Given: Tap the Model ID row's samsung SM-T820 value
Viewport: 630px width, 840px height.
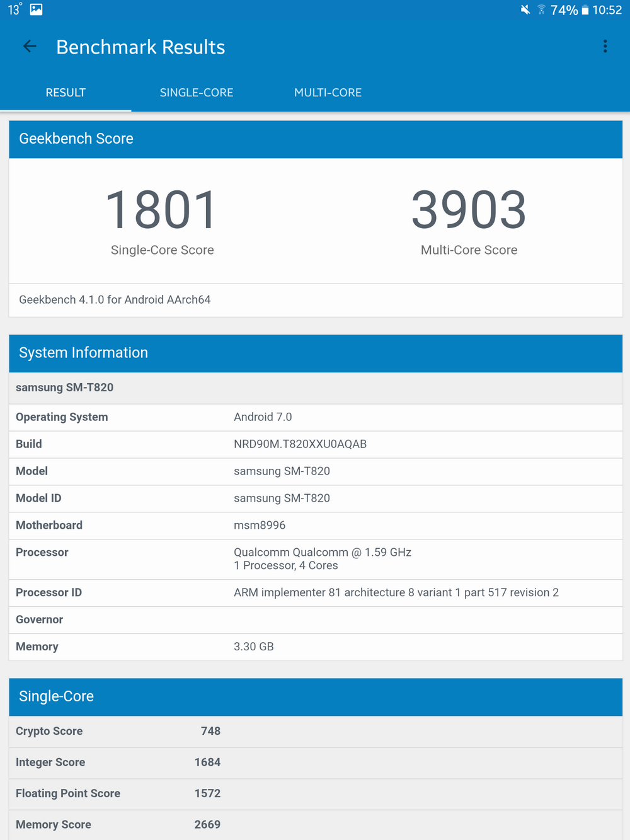Looking at the screenshot, I should [282, 498].
